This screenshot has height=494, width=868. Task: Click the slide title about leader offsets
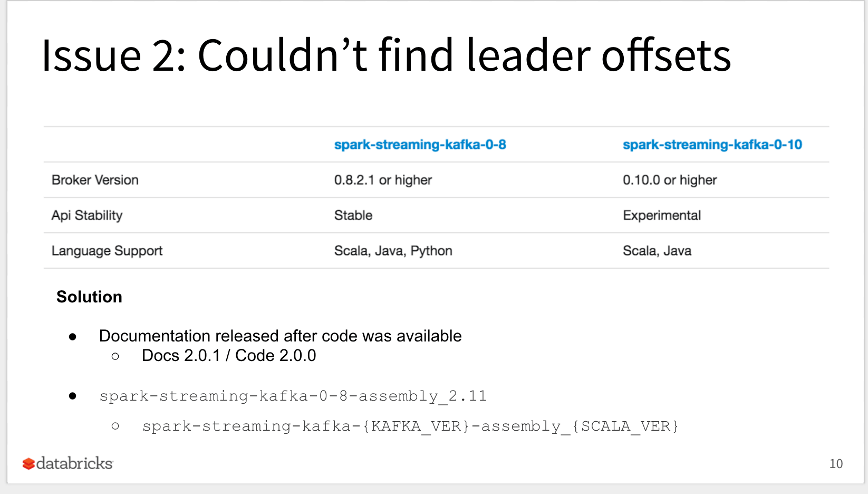coord(386,55)
